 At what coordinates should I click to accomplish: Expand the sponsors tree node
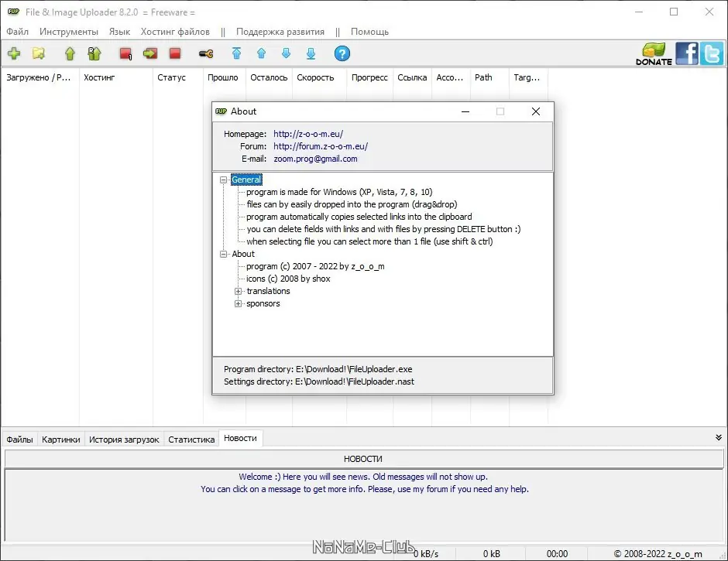click(x=238, y=303)
